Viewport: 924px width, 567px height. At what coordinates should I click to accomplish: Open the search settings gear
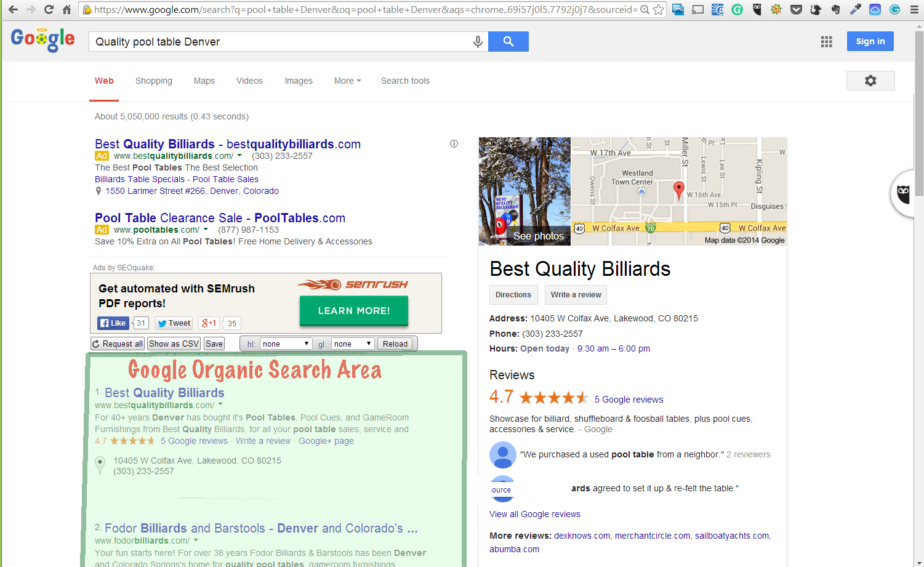tap(870, 81)
